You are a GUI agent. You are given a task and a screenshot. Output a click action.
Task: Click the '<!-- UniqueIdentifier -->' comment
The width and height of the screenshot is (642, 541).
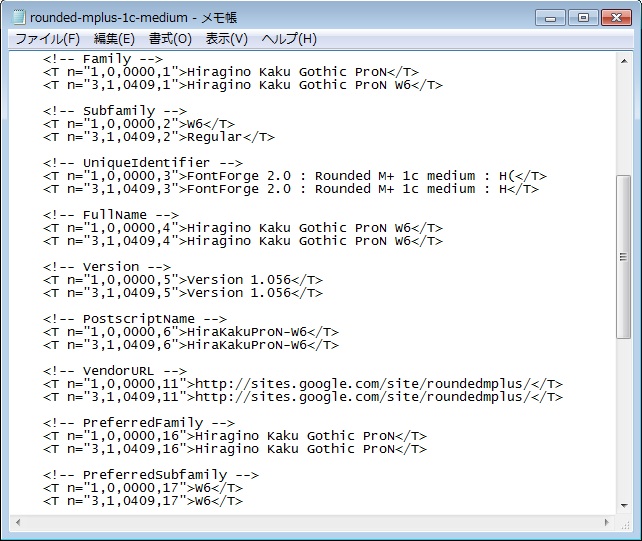click(x=143, y=163)
